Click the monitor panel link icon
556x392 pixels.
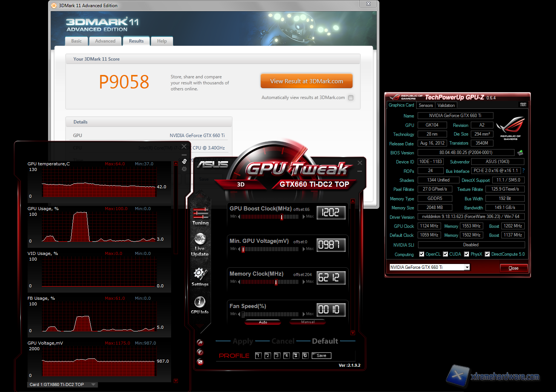184,161
